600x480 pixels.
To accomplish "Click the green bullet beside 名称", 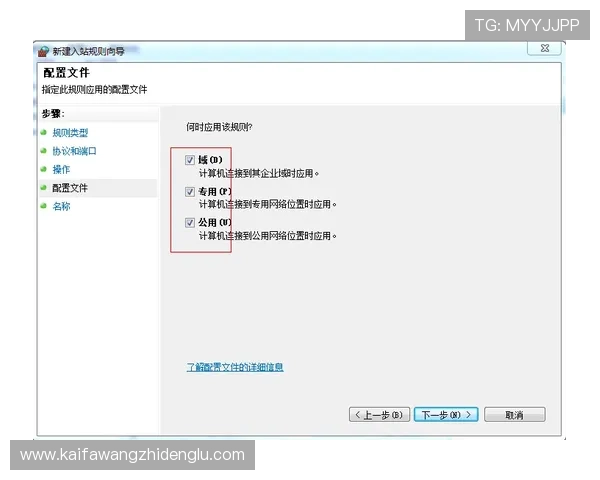I will point(44,206).
